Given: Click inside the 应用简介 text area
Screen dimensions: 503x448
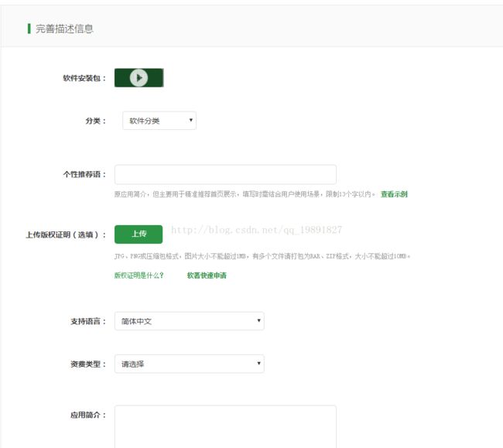Looking at the screenshot, I should (225, 426).
